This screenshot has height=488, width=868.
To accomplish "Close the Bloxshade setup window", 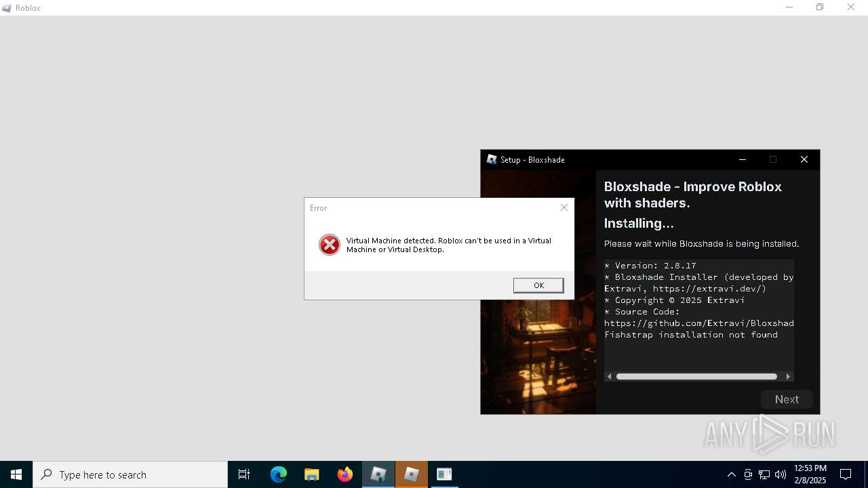I will coord(804,159).
